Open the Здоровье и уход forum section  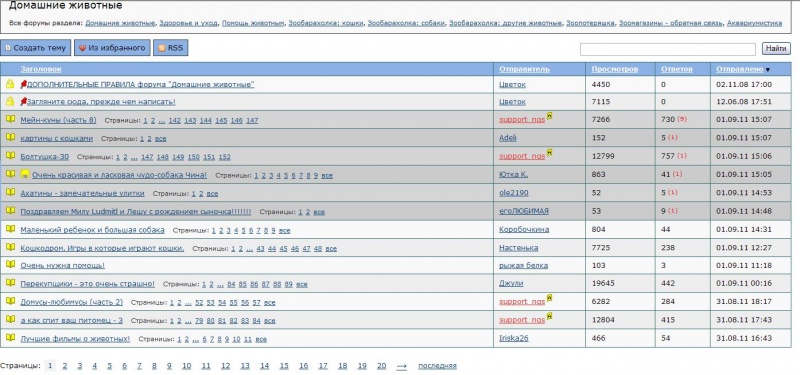tap(189, 23)
